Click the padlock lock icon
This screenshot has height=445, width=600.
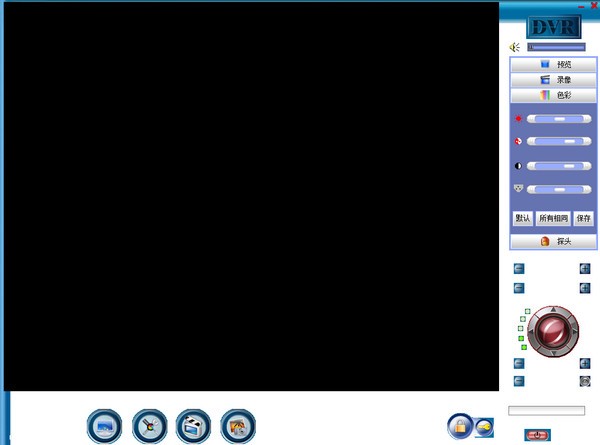pos(461,426)
